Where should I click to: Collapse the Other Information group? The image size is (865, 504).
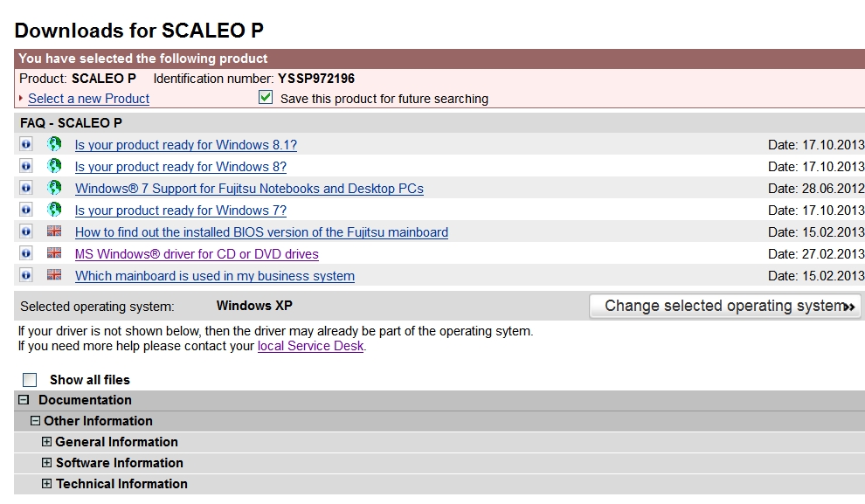point(36,421)
